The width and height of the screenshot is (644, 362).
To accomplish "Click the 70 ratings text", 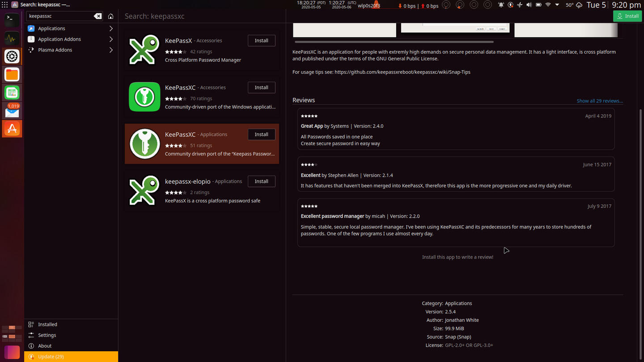I will pyautogui.click(x=201, y=99).
